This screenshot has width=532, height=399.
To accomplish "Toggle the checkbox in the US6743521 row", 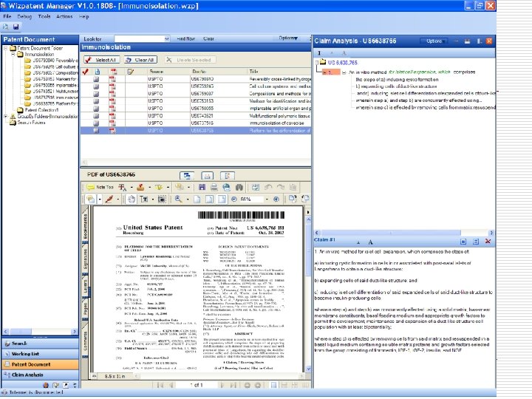I will tap(96, 116).
